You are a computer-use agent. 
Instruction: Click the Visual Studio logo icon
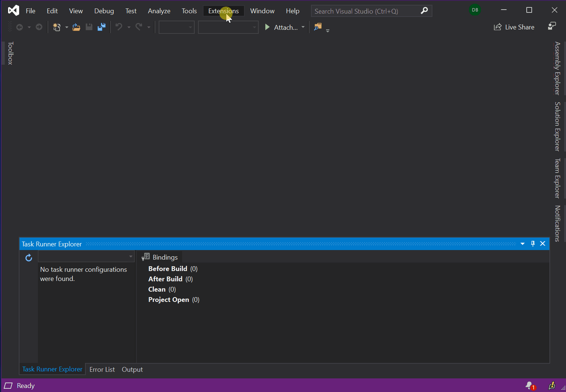pos(14,10)
